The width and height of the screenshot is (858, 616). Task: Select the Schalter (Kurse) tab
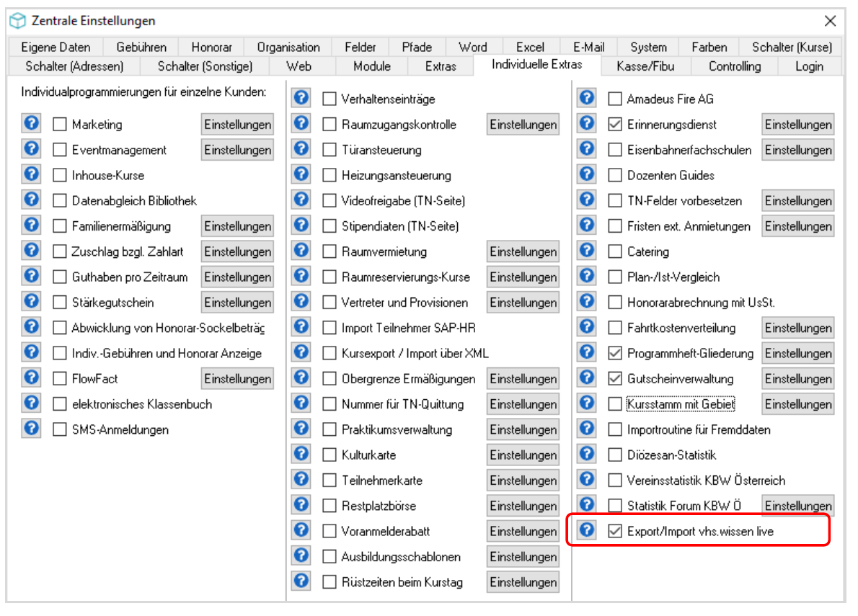[x=792, y=47]
